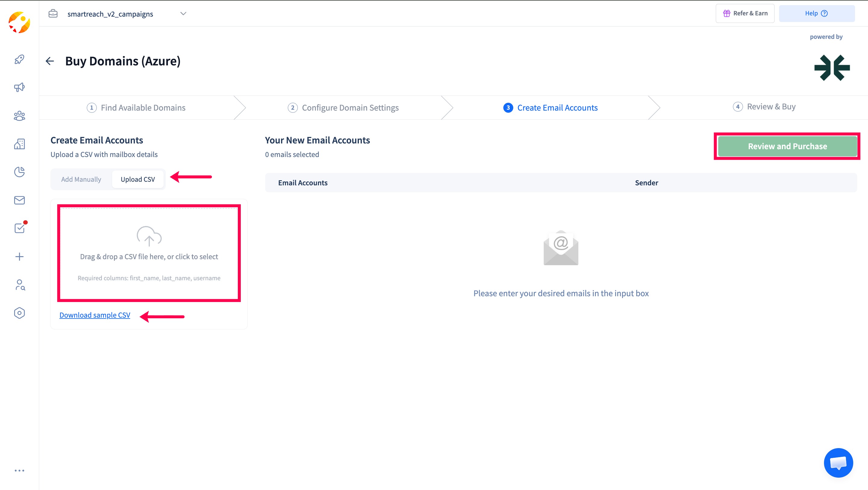Click the Download sample CSV link
This screenshot has width=868, height=490.
(x=95, y=315)
